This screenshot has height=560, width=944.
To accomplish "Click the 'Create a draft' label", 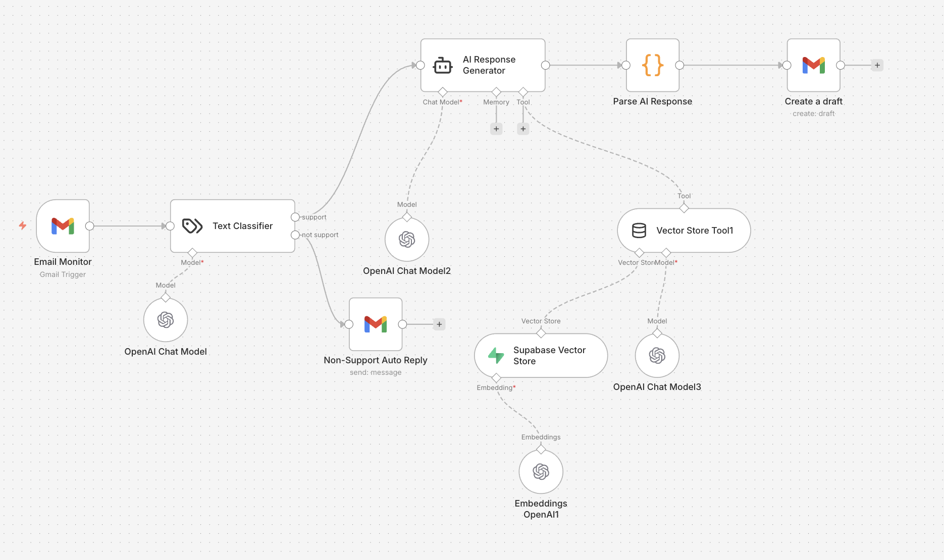I will coord(814,101).
